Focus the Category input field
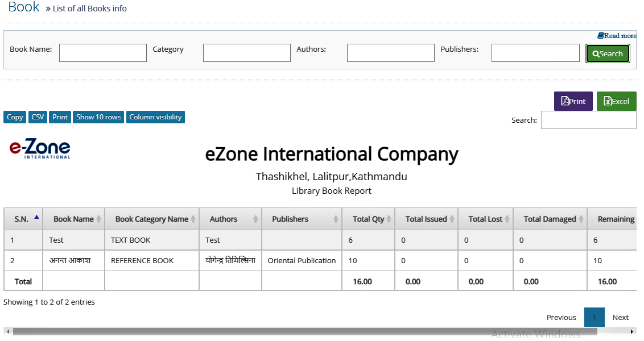 [x=247, y=53]
